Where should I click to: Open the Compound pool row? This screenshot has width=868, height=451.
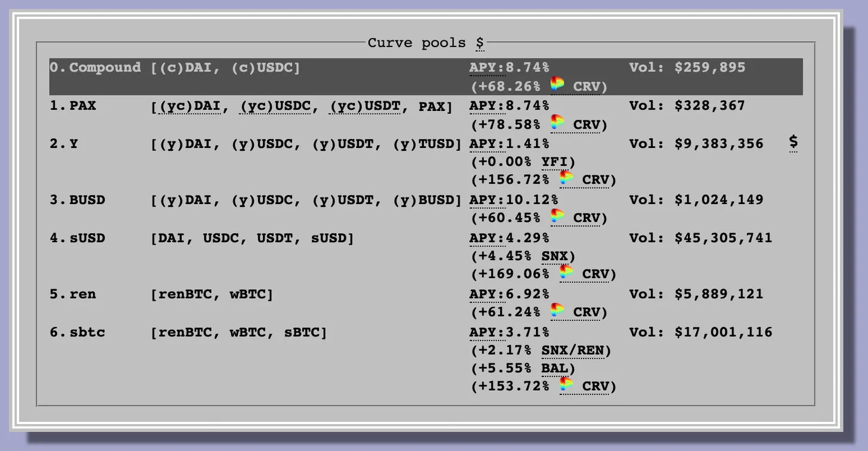(105, 67)
